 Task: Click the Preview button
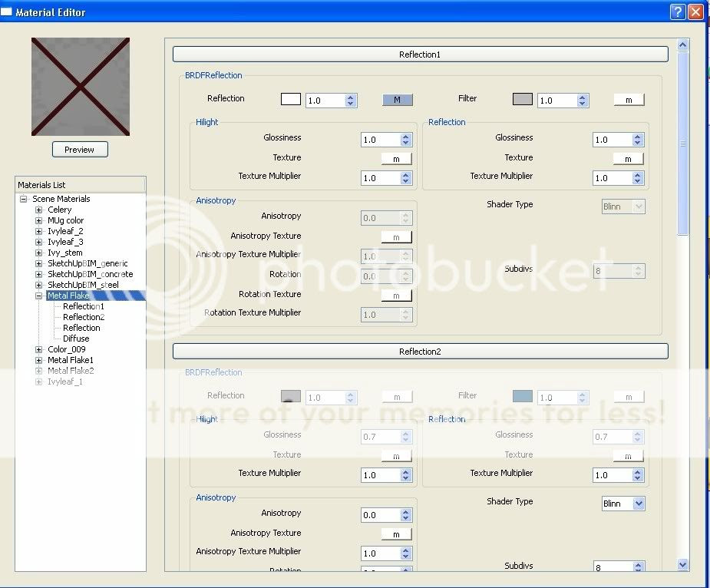tap(80, 150)
